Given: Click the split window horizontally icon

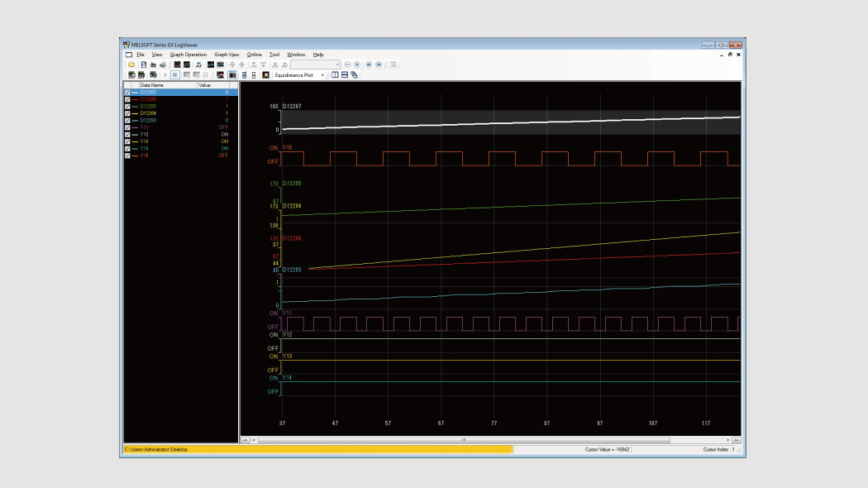Looking at the screenshot, I should (344, 75).
